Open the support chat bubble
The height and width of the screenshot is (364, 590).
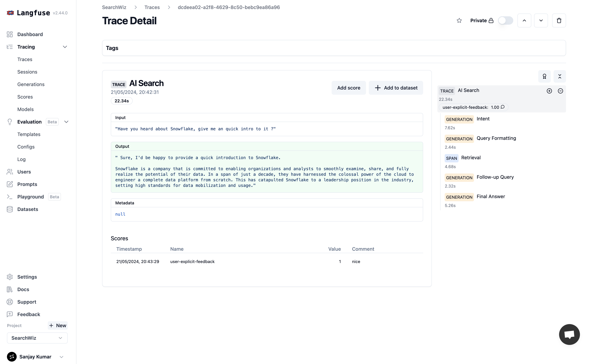coord(569,334)
